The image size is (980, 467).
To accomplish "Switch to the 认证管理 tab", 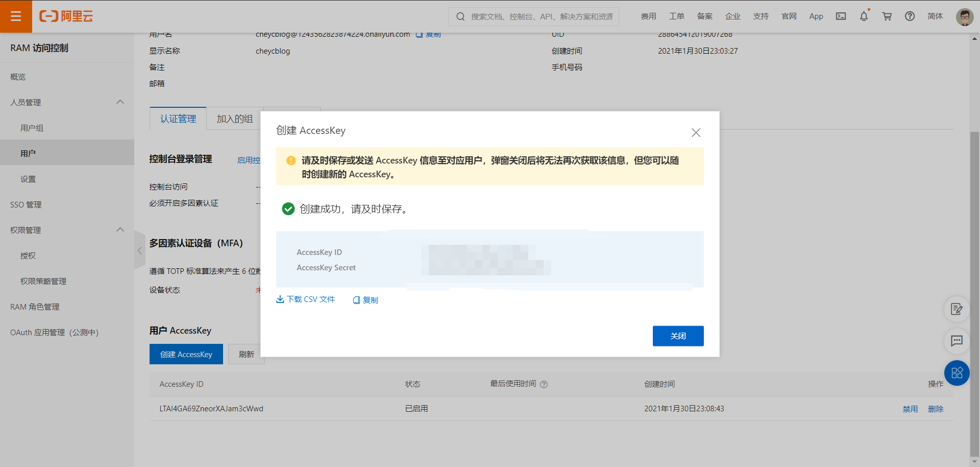I will [178, 119].
